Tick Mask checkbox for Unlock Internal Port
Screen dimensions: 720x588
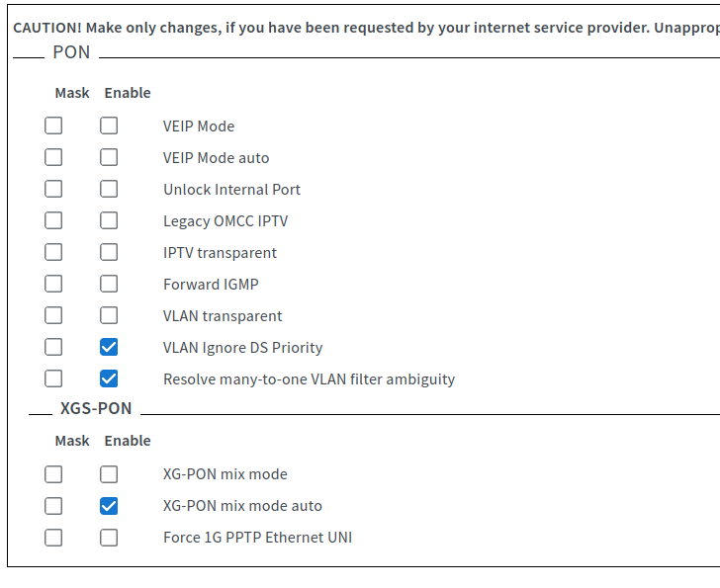click(53, 190)
